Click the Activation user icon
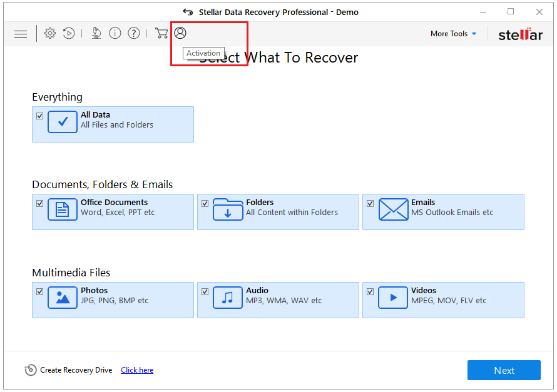The height and width of the screenshot is (392, 557). pos(180,33)
